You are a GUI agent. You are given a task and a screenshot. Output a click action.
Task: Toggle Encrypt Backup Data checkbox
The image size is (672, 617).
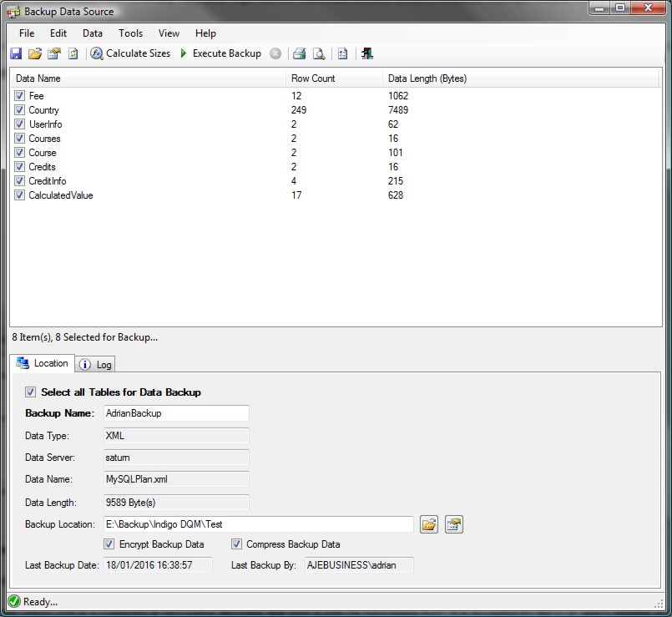click(109, 544)
